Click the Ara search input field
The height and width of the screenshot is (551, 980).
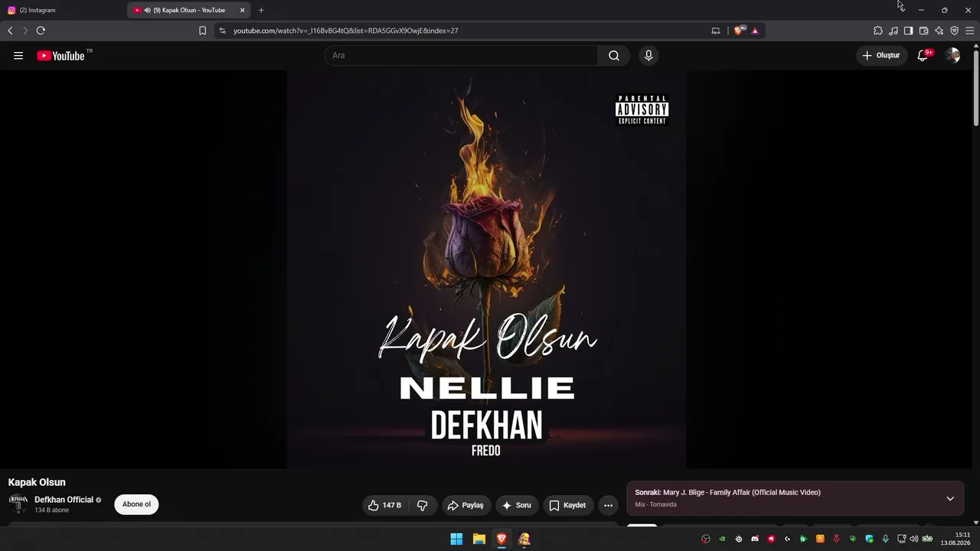coord(461,56)
